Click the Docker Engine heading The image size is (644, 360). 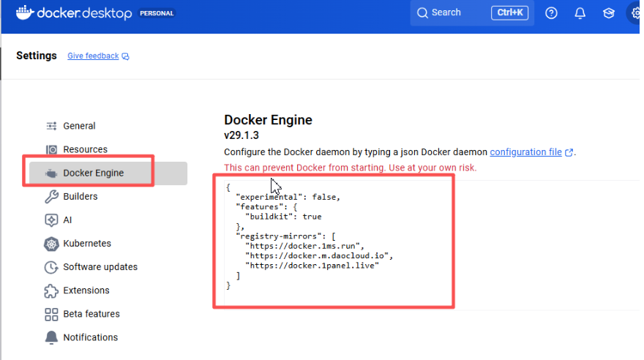268,120
